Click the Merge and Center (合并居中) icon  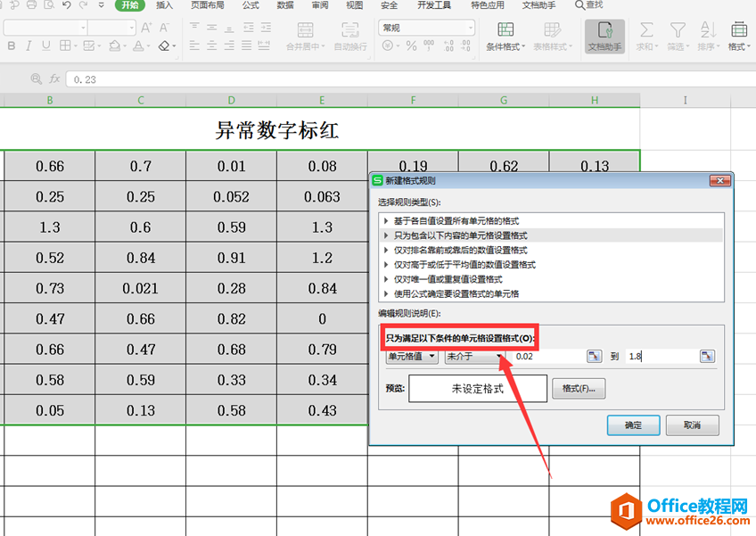pos(305,30)
